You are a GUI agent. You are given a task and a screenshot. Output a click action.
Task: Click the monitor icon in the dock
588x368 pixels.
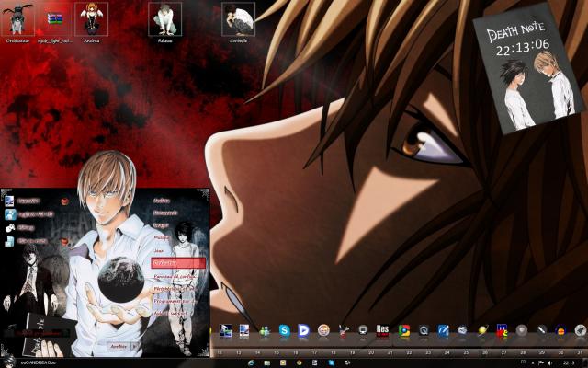tap(363, 330)
